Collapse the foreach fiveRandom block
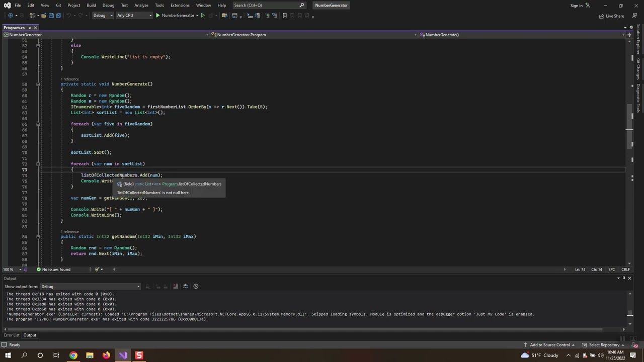The width and height of the screenshot is (644, 362). point(38,124)
